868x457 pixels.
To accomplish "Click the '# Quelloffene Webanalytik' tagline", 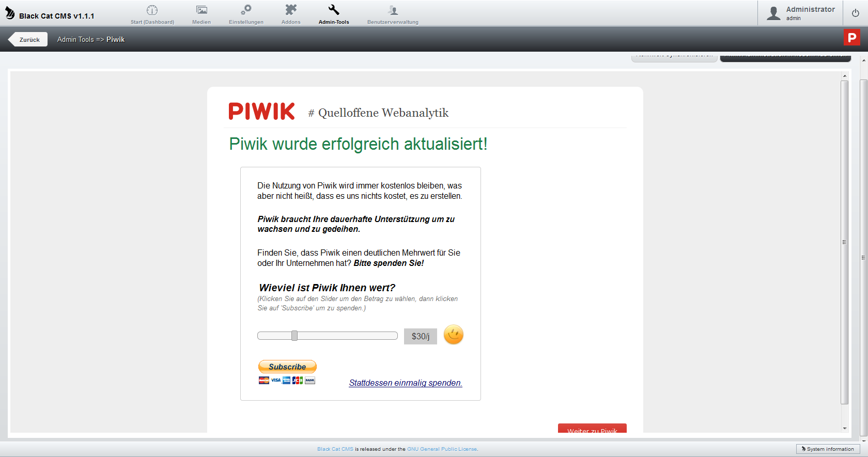I will [x=378, y=113].
